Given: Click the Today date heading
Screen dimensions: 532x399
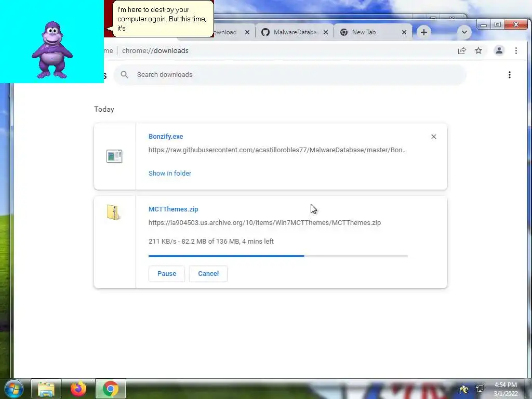Looking at the screenshot, I should [104, 109].
